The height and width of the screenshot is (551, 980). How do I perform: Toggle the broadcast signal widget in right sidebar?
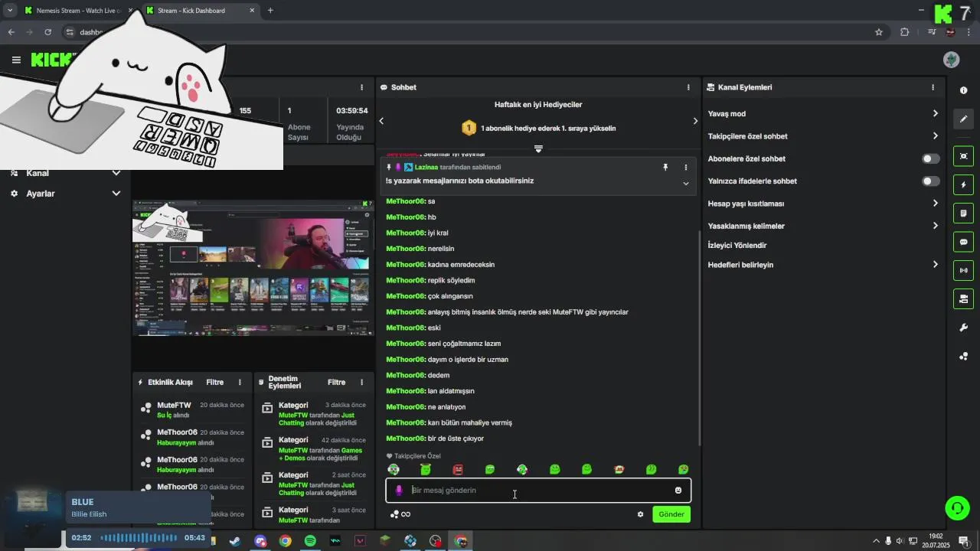[963, 270]
